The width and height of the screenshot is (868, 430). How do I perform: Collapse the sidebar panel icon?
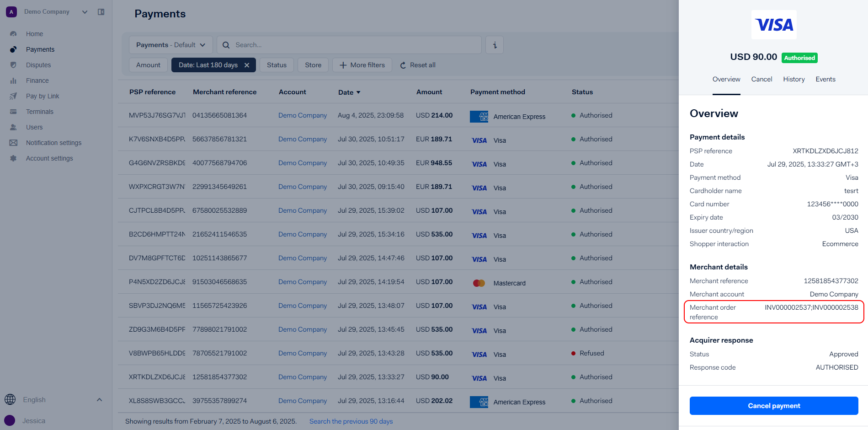click(101, 12)
